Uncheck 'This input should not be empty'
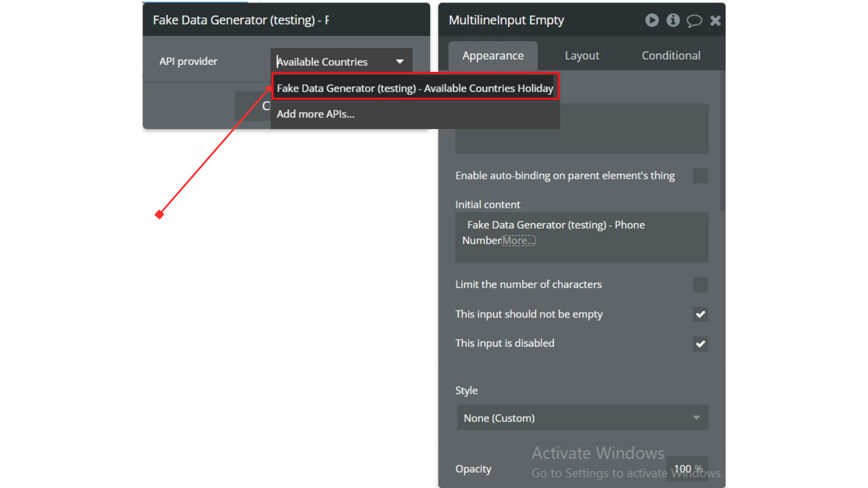868x488 pixels. point(700,314)
